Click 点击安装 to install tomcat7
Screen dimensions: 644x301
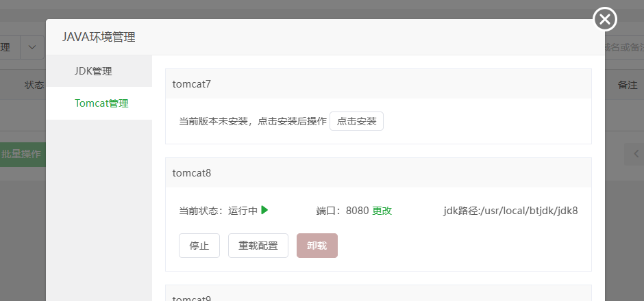pos(356,121)
